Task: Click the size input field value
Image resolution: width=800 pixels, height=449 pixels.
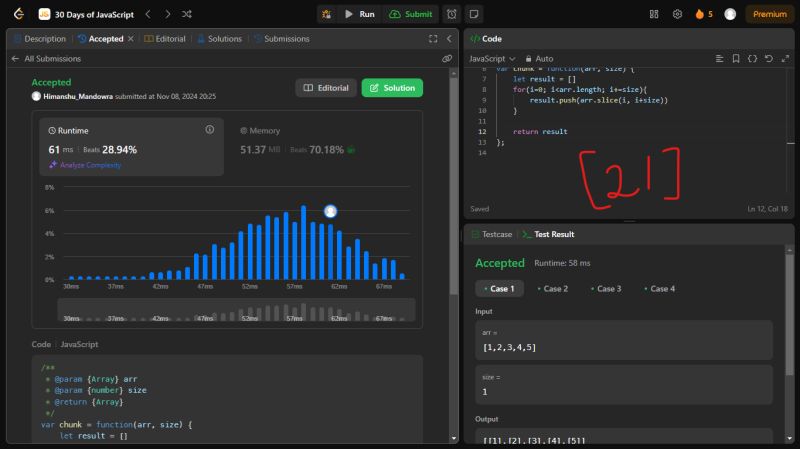Action: [624, 384]
